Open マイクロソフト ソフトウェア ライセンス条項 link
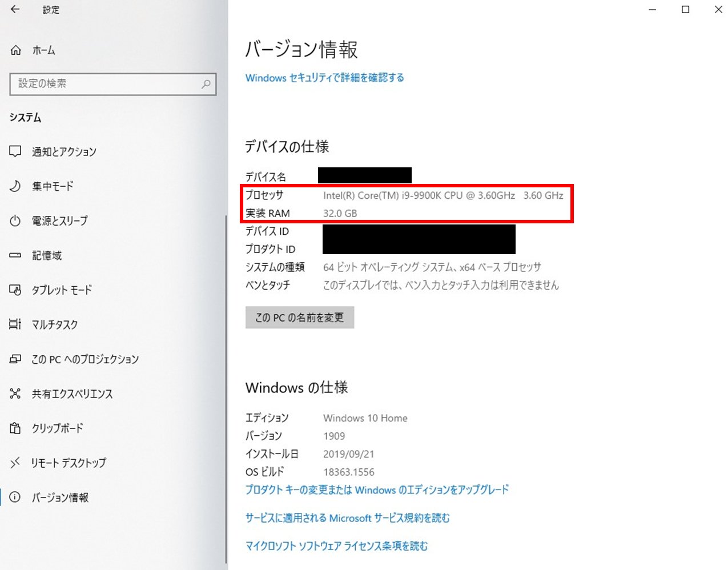Image resolution: width=728 pixels, height=570 pixels. pyautogui.click(x=336, y=546)
